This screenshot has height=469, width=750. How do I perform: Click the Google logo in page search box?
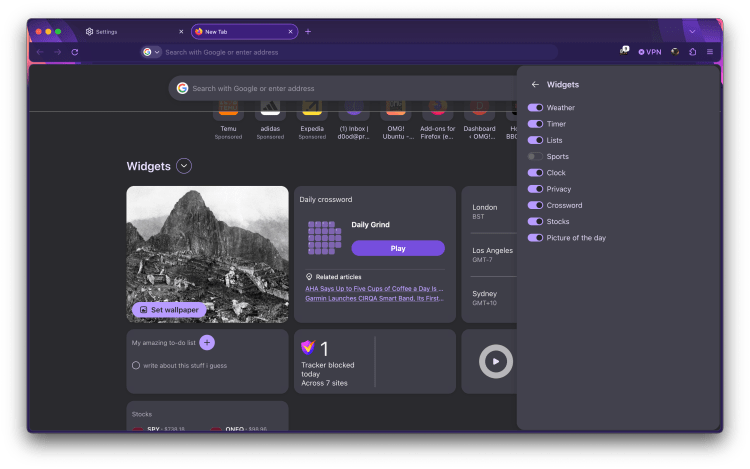click(182, 88)
